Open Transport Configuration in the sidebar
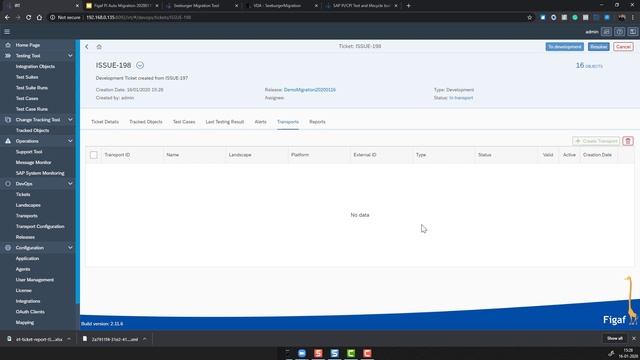 (x=40, y=226)
